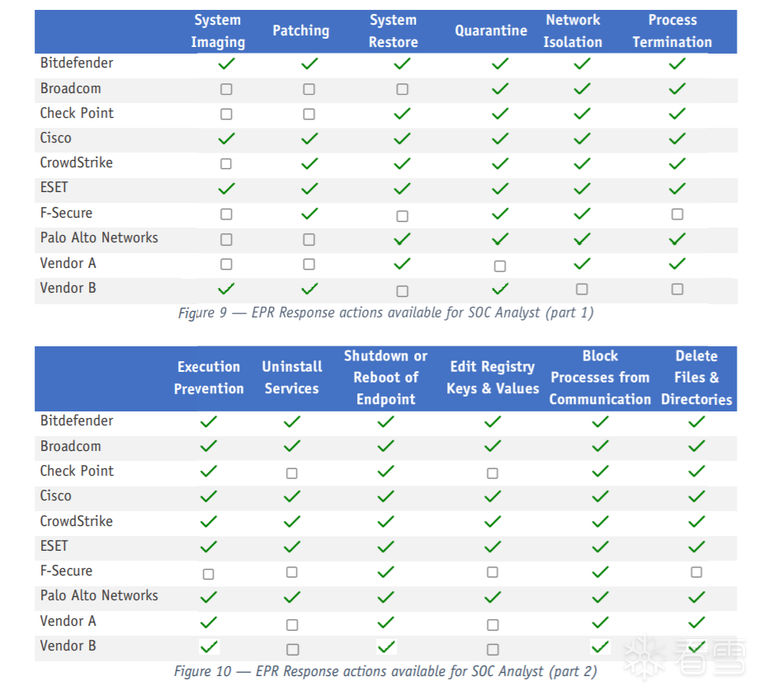The width and height of the screenshot is (764, 700).
Task: Click Cisco's Edit Registry Keys checkmark
Action: click(x=493, y=496)
